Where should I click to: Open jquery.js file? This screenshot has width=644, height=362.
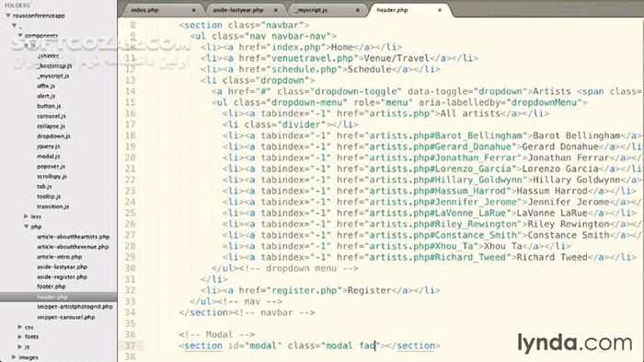tap(49, 146)
